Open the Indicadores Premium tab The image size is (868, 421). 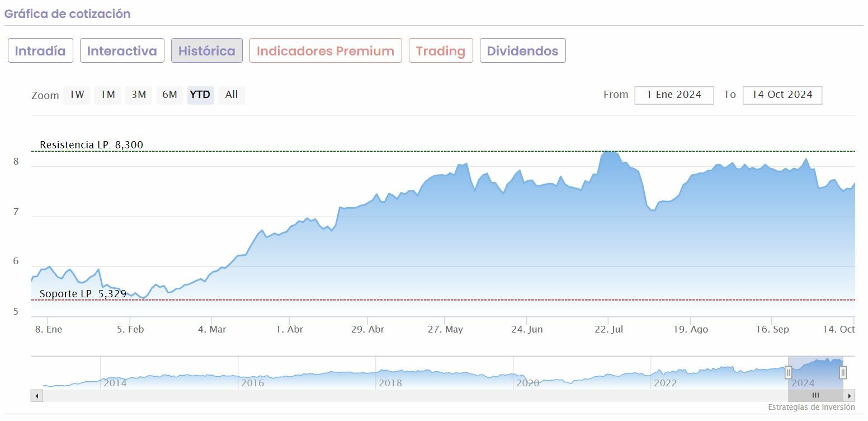pos(325,51)
